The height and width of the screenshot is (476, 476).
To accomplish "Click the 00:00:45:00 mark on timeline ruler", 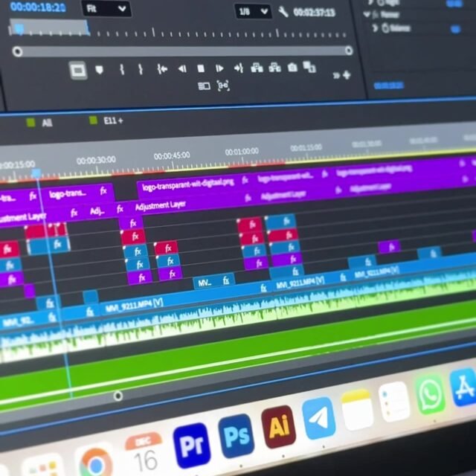I will [172, 155].
